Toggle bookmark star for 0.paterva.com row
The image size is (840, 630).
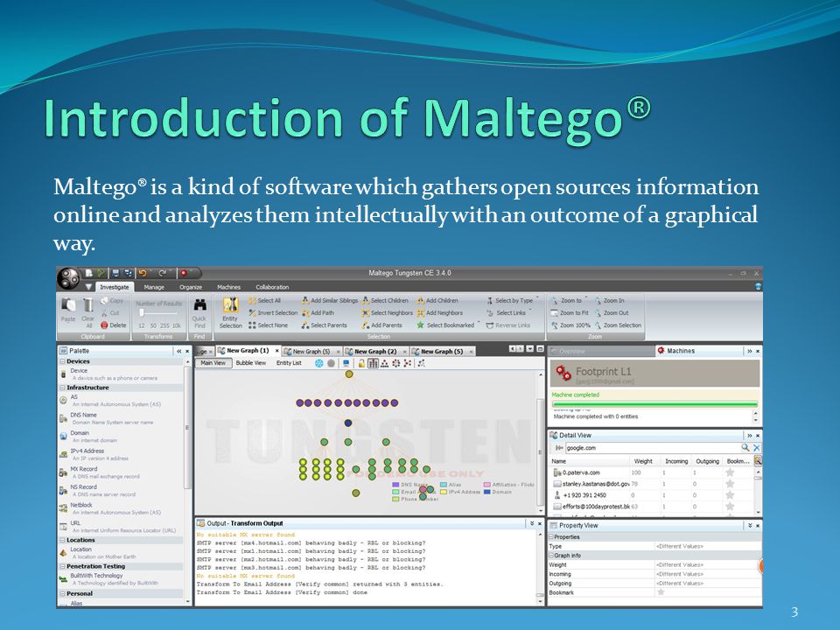tap(729, 472)
